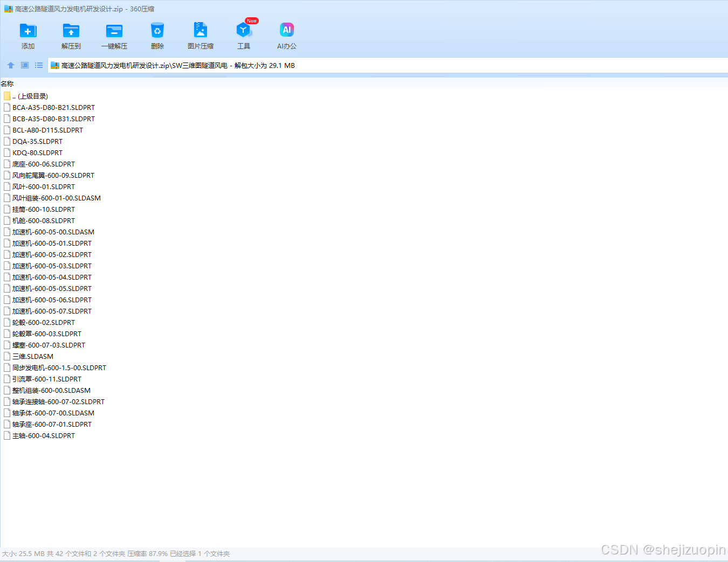Select file 底座-600-06.SLDPRT
Image resolution: width=728 pixels, height=562 pixels.
(39, 164)
